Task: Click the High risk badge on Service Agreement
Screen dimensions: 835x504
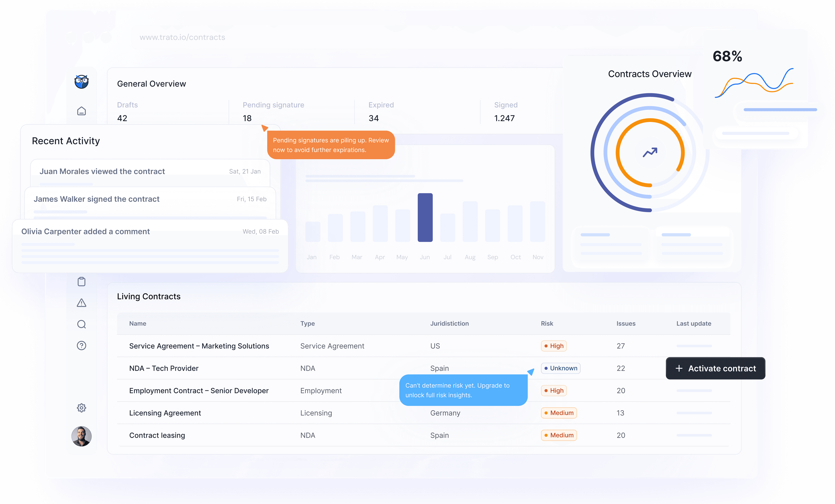Action: pos(554,346)
